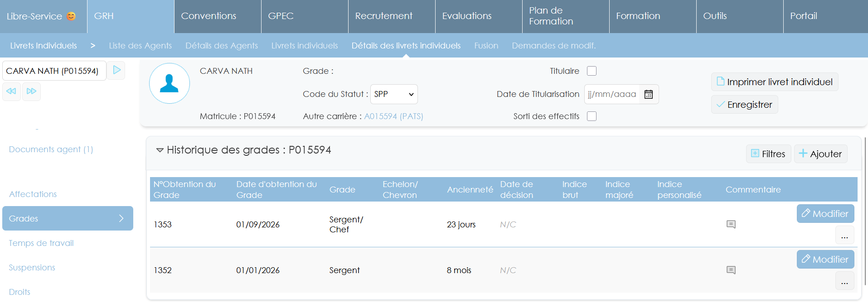Open comment icon for grade 1352
Screen dimensions: 868x303
point(731,270)
